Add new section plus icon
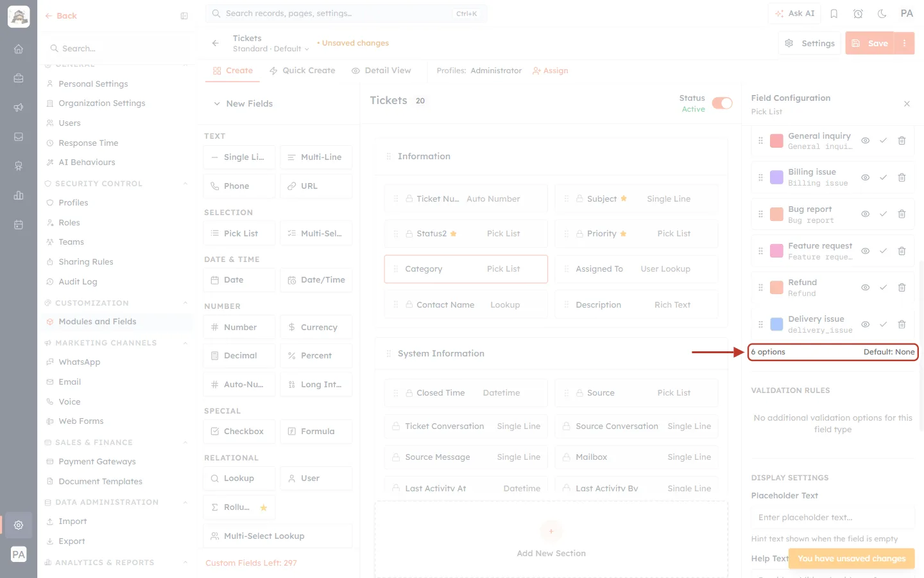Screen dimensions: 924x578 (551, 531)
